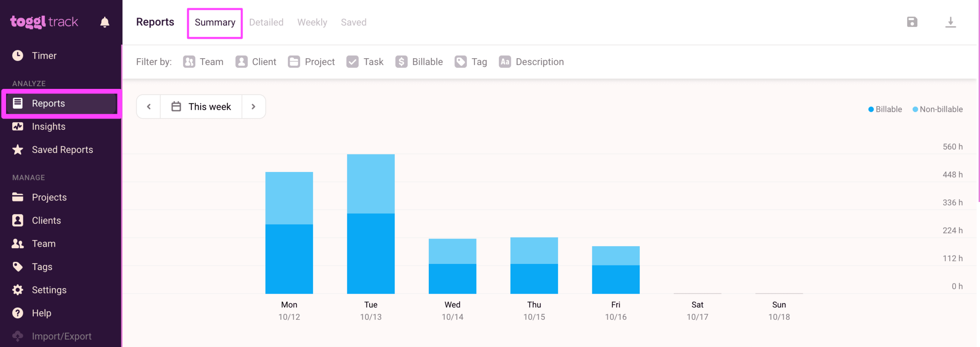
Task: Go to Saved Reports star item
Action: (62, 150)
